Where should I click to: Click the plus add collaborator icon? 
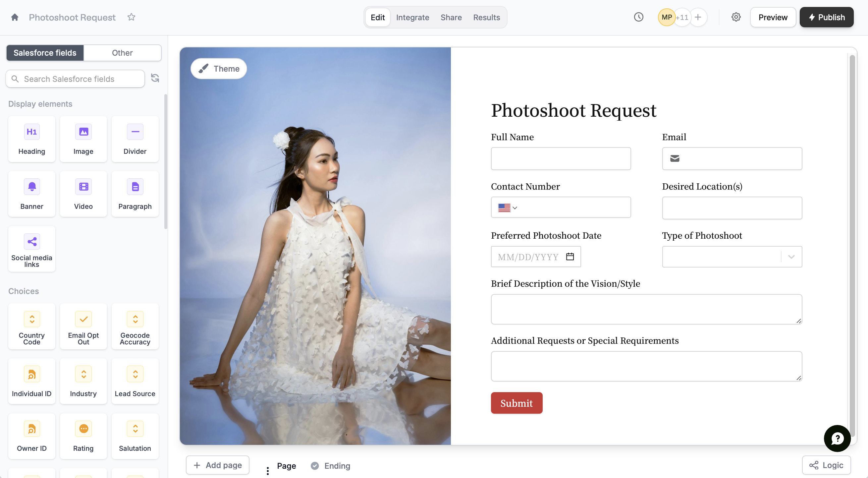tap(698, 17)
